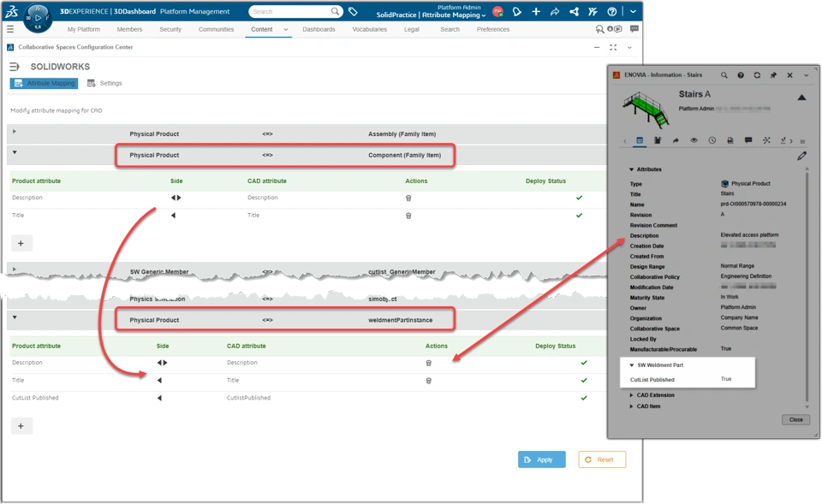Expand CAD Extension section
822x504 pixels.
[632, 395]
